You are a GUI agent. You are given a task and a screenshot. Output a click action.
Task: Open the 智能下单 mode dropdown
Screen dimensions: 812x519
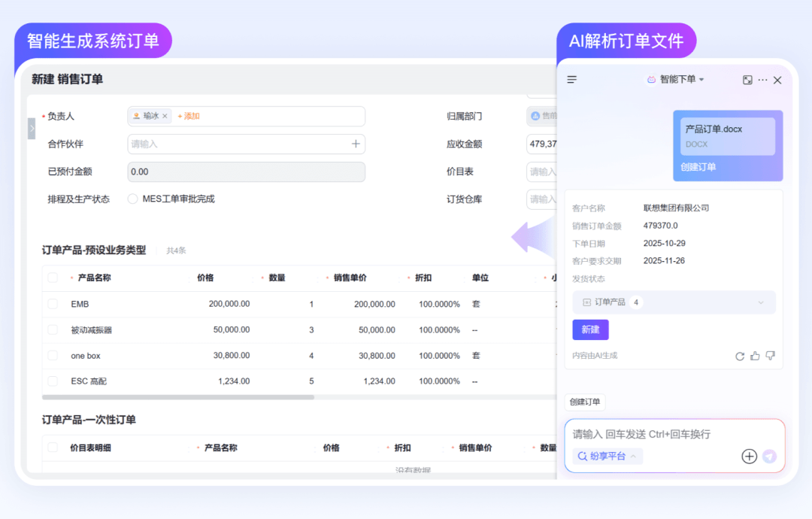[x=675, y=80]
